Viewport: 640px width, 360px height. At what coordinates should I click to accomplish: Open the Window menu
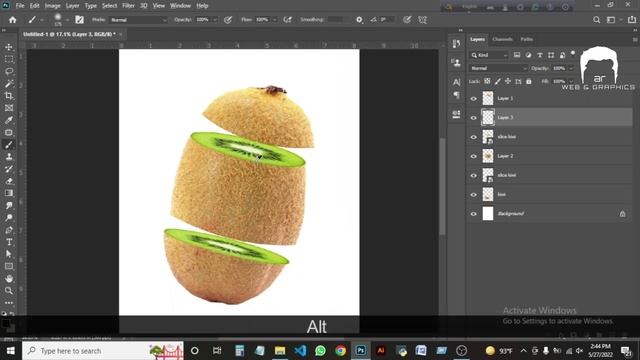point(180,6)
